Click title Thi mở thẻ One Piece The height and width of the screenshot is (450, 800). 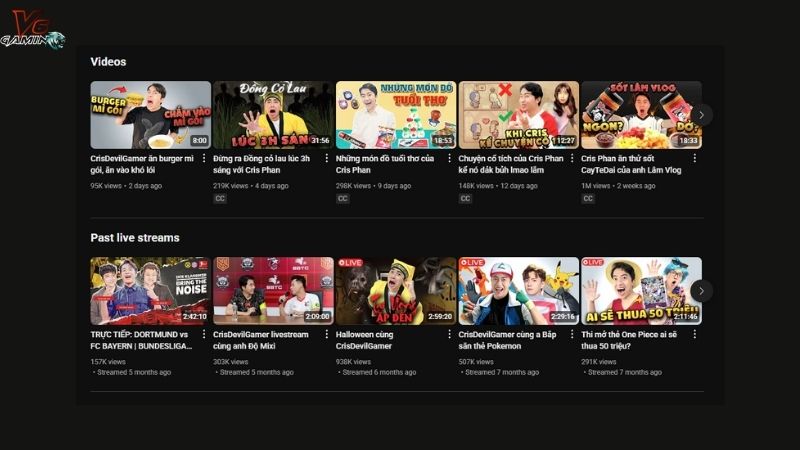629,340
